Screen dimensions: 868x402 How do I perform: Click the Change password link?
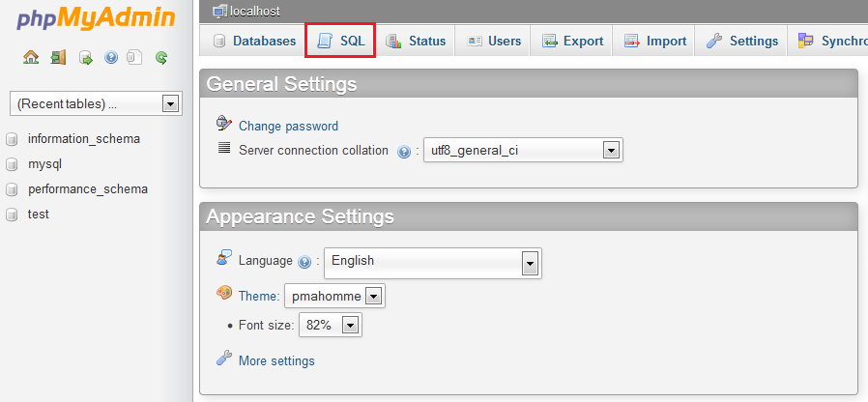[x=288, y=127]
